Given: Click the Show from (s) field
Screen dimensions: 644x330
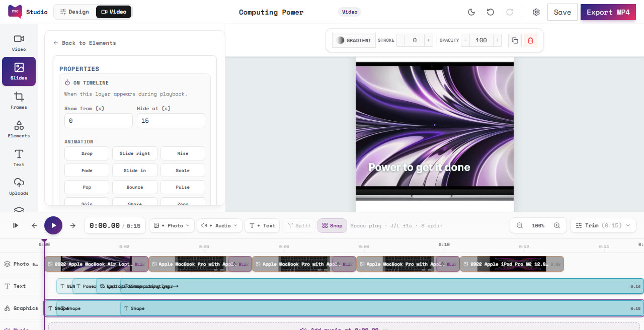Looking at the screenshot, I should pos(99,121).
